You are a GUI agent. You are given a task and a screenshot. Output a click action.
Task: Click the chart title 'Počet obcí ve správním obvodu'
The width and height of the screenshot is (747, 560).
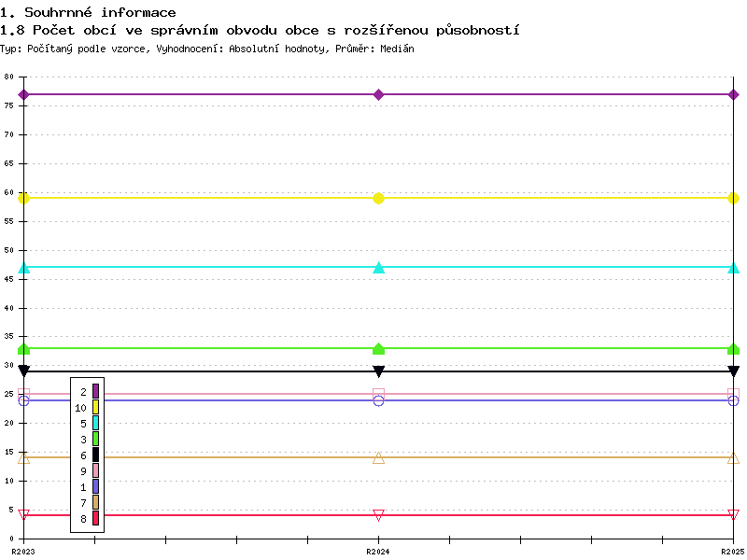click(x=154, y=31)
